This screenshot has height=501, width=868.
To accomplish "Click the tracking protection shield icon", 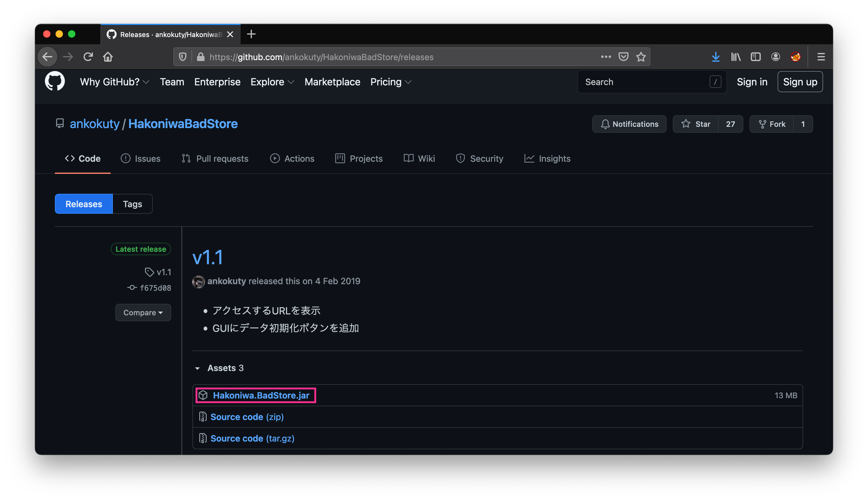I will [x=183, y=57].
